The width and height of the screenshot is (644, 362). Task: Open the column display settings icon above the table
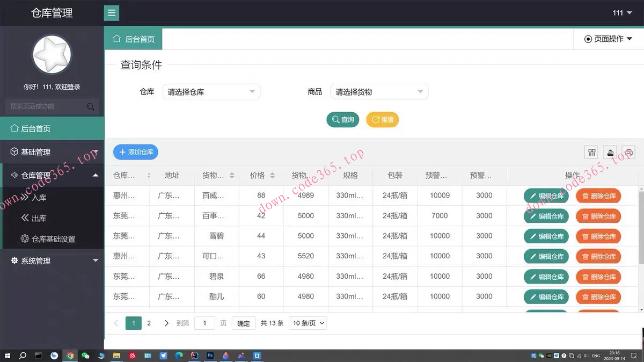(x=591, y=152)
